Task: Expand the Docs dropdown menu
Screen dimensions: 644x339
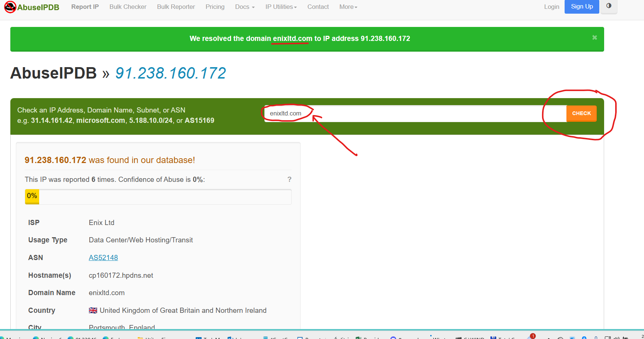Action: (244, 7)
